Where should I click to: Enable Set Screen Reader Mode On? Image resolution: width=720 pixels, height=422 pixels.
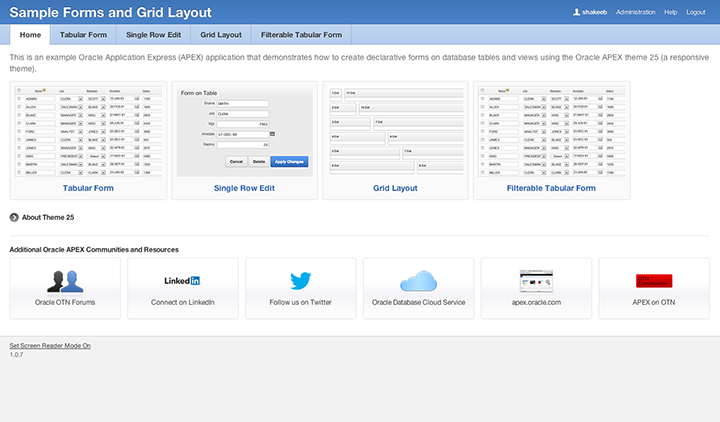coord(50,345)
